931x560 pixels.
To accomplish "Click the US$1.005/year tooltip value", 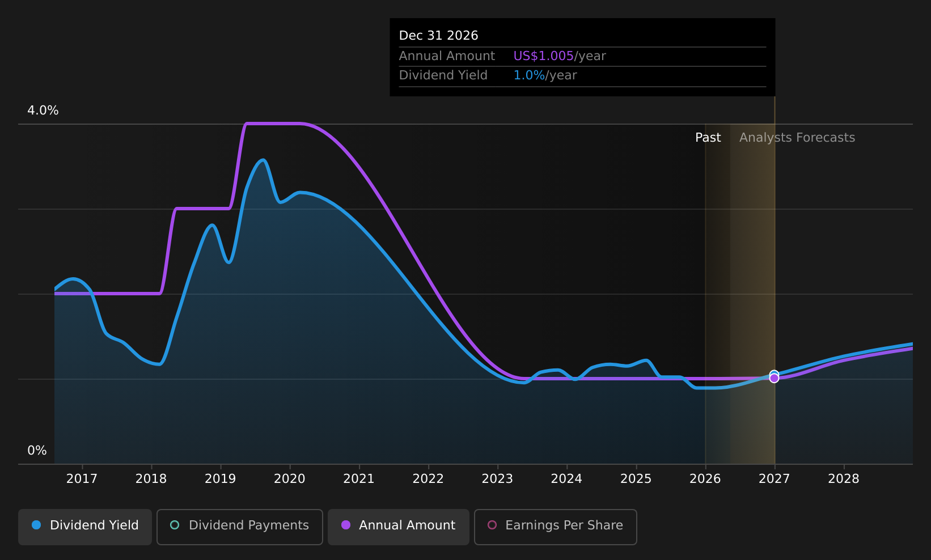I will point(560,56).
